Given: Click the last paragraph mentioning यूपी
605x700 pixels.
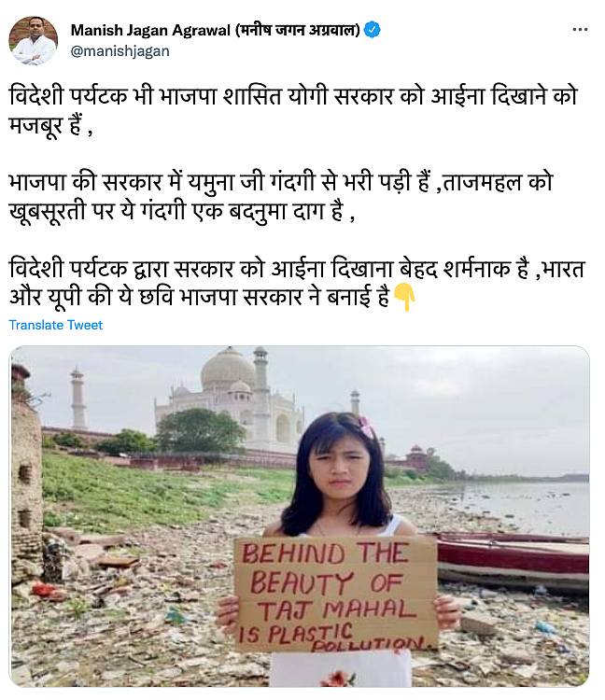Looking at the screenshot, I should pyautogui.click(x=297, y=283).
